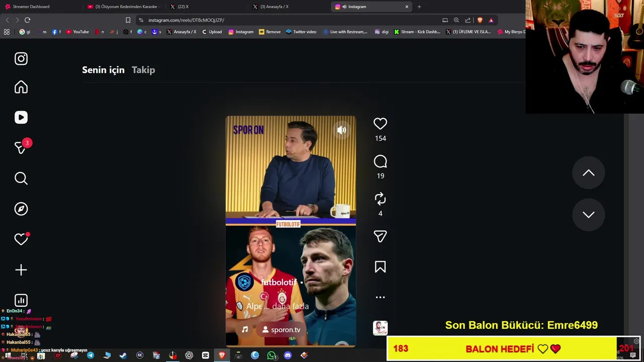Screen dimensions: 644x362
Task: Open the audio music note chip
Action: (x=245, y=330)
